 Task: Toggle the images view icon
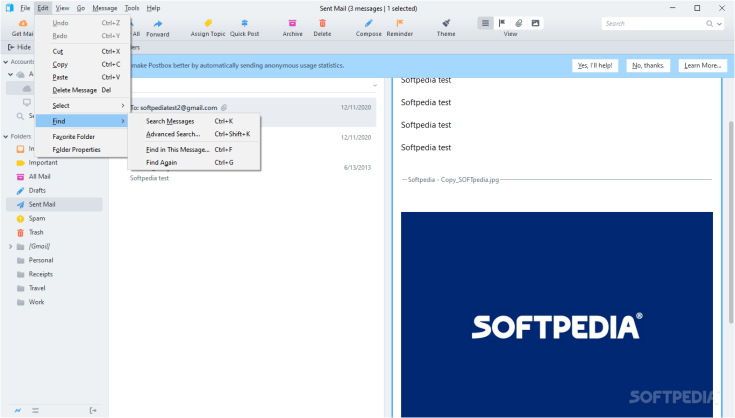click(x=535, y=23)
